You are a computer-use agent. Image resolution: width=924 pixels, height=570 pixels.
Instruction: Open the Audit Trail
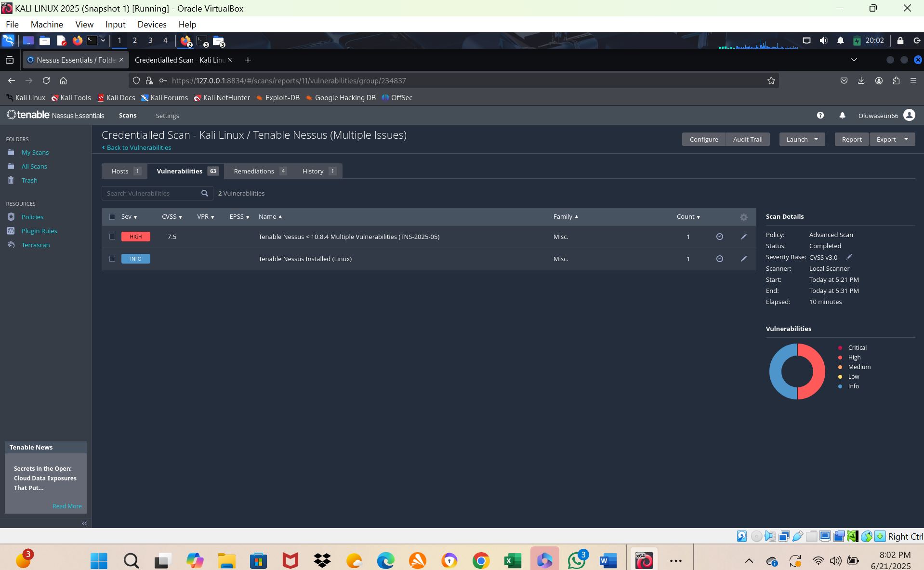pyautogui.click(x=748, y=139)
